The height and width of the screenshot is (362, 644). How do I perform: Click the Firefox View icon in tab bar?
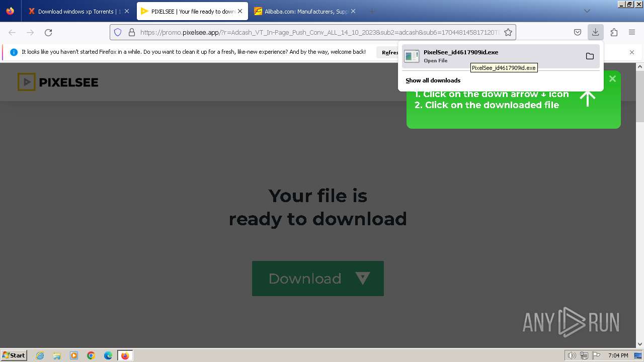coord(10,11)
